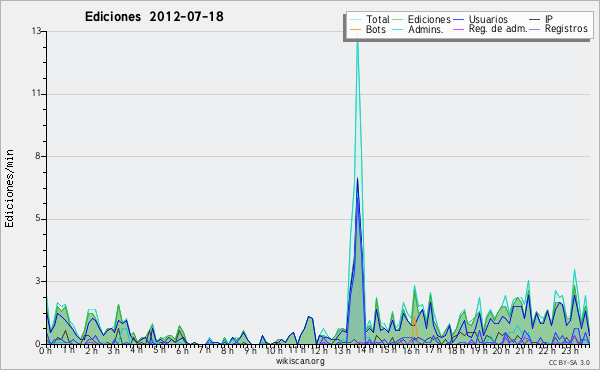Screen dimensions: 600x370
Task: Click the y-axis value 11
Action: pyautogui.click(x=36, y=93)
